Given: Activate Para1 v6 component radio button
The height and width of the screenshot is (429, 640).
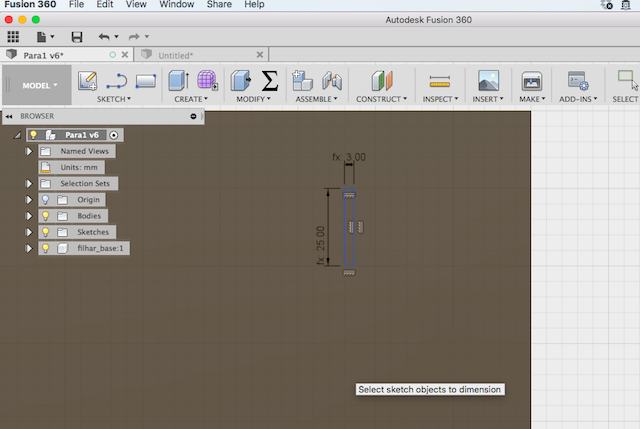Looking at the screenshot, I should coord(114,135).
